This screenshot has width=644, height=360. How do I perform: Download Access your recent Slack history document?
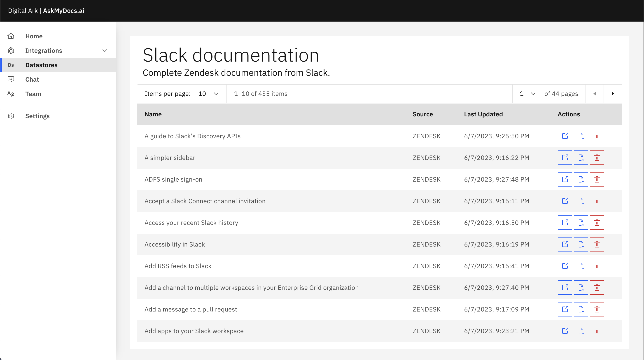tap(581, 223)
